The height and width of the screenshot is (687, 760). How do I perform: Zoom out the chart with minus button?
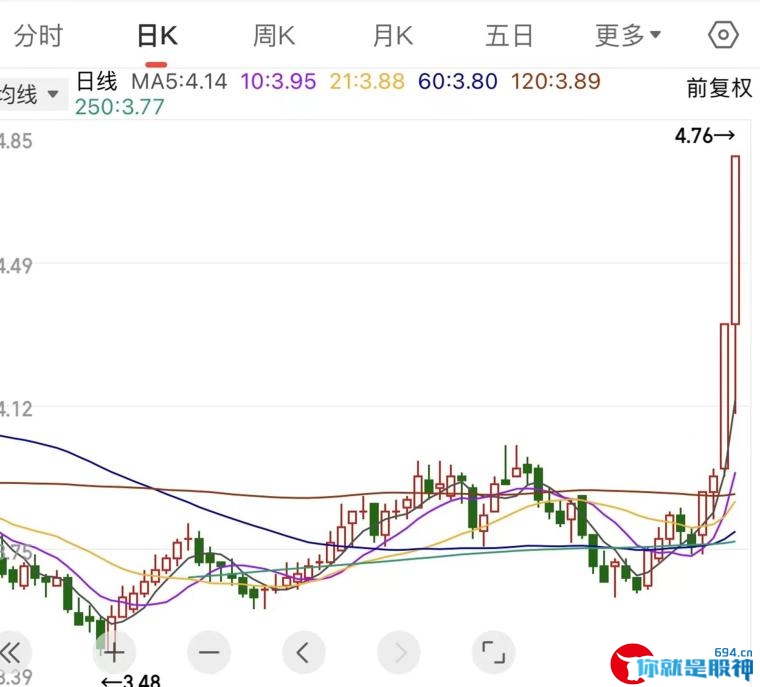click(209, 652)
